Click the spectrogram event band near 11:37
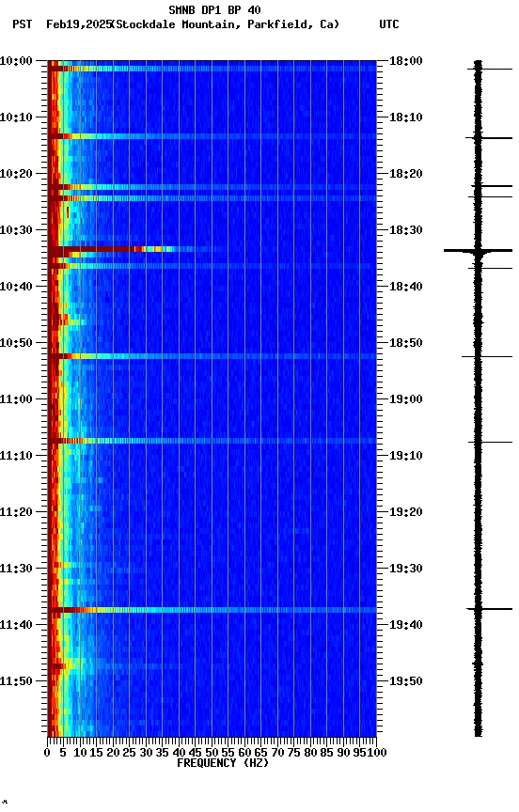The image size is (519, 812). (x=212, y=610)
